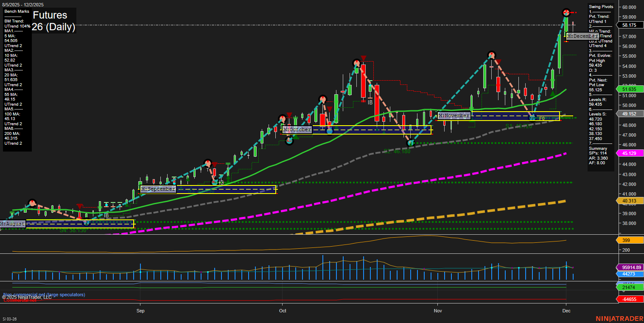The image size is (644, 323).
Task: Click the Sep label on the time axis
Action: (x=140, y=311)
